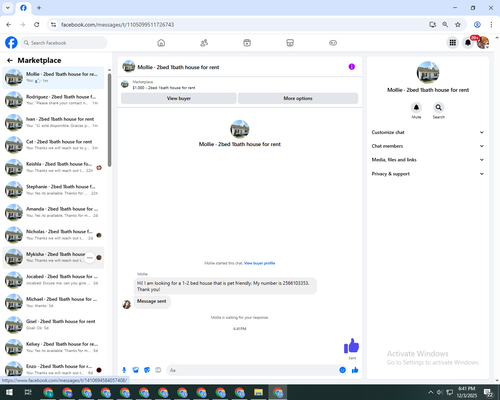Open the Nicholas conversation
Image resolution: width=500 pixels, height=400 pixels.
pos(53,235)
